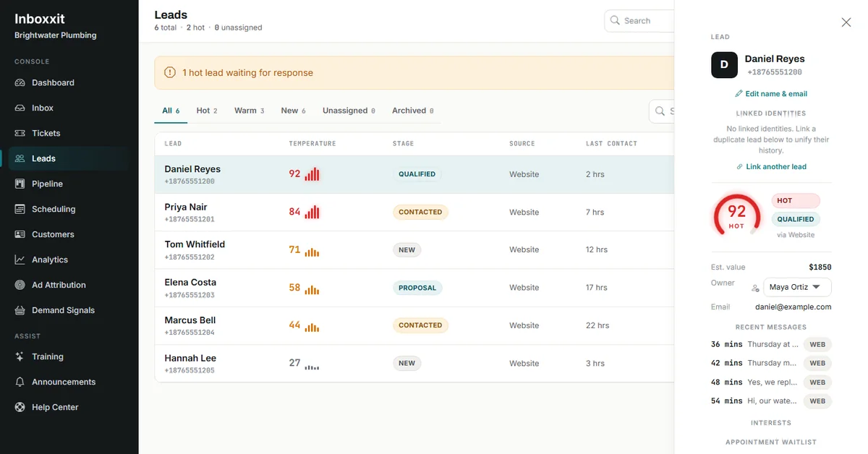Viewport: 868px width, 454px height.
Task: Select the Priya Nair lead name
Action: 186,207
